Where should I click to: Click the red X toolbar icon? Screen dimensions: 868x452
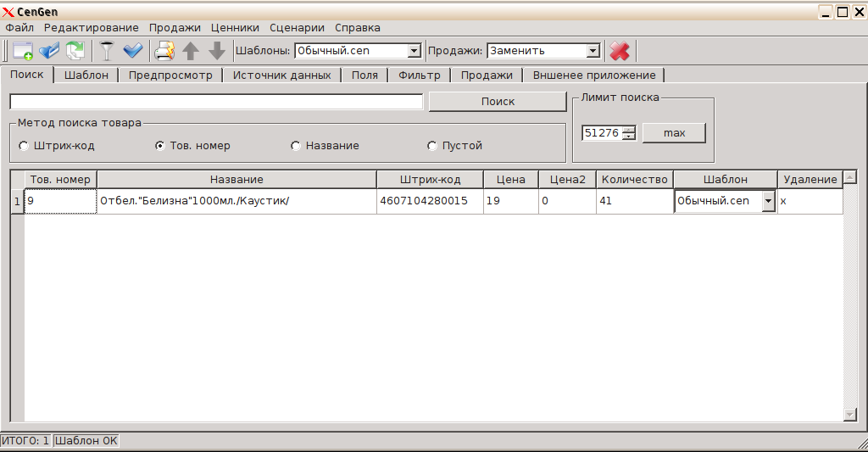click(620, 51)
